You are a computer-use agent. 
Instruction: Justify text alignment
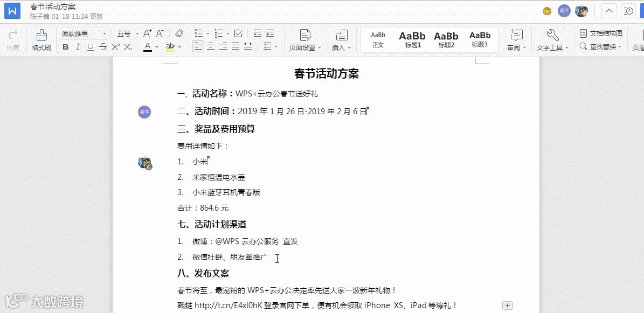coord(236,46)
